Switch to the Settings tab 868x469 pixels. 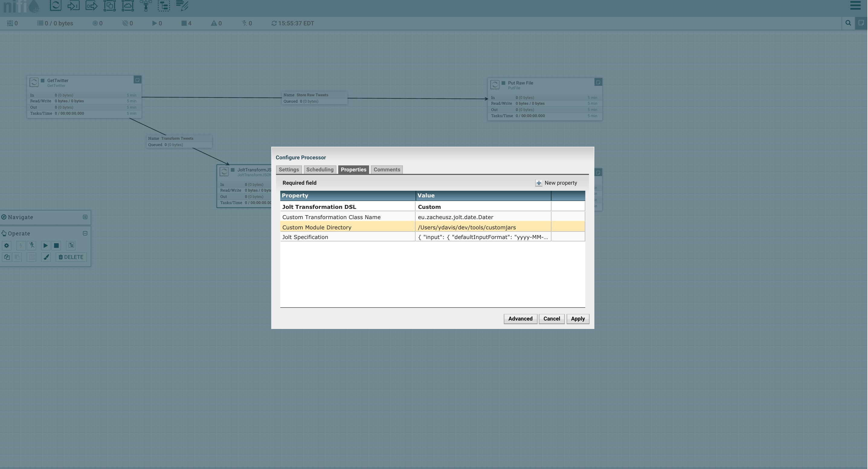[289, 170]
